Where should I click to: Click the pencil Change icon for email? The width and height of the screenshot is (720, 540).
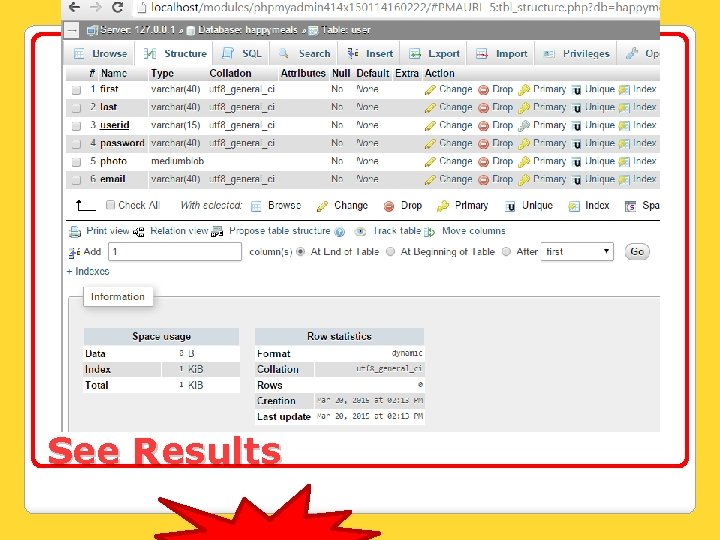430,180
